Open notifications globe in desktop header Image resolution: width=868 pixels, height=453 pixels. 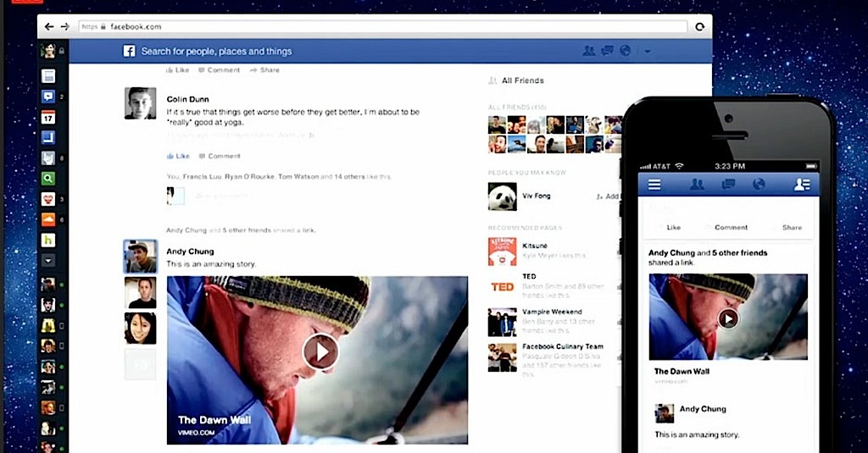(x=625, y=51)
